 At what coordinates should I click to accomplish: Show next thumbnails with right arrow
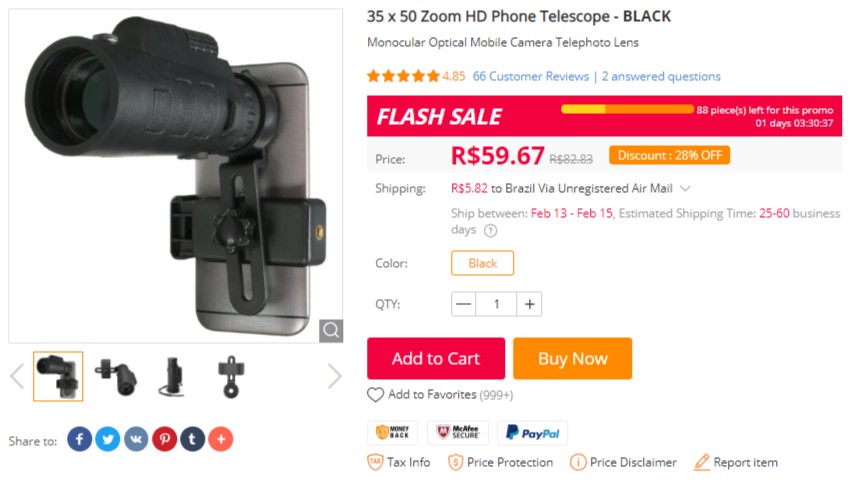[334, 376]
